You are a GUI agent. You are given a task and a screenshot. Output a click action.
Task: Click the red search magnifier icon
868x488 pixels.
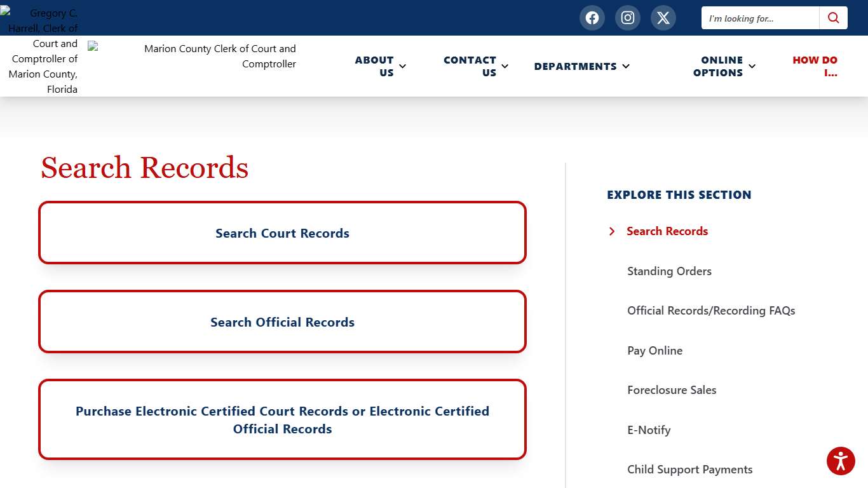tap(833, 18)
